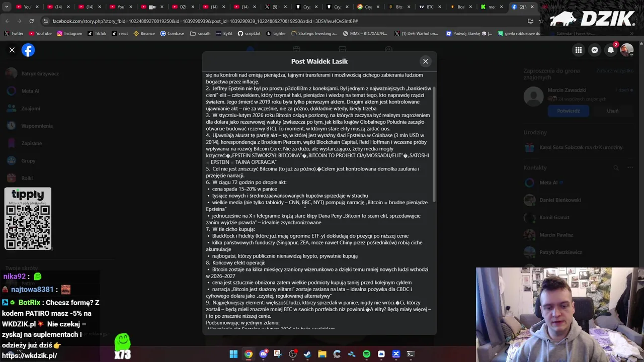This screenshot has height=362, width=644.
Task: Click the Windows Start button
Action: 233,354
